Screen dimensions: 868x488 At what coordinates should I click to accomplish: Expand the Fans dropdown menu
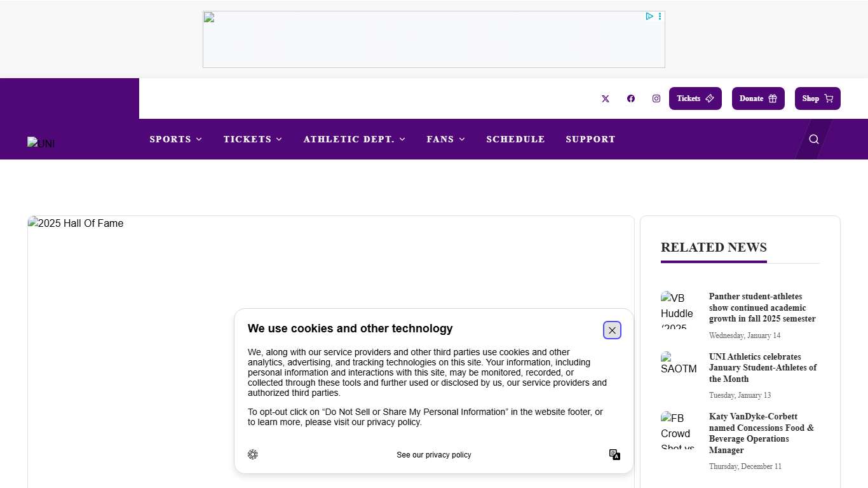[x=446, y=139]
